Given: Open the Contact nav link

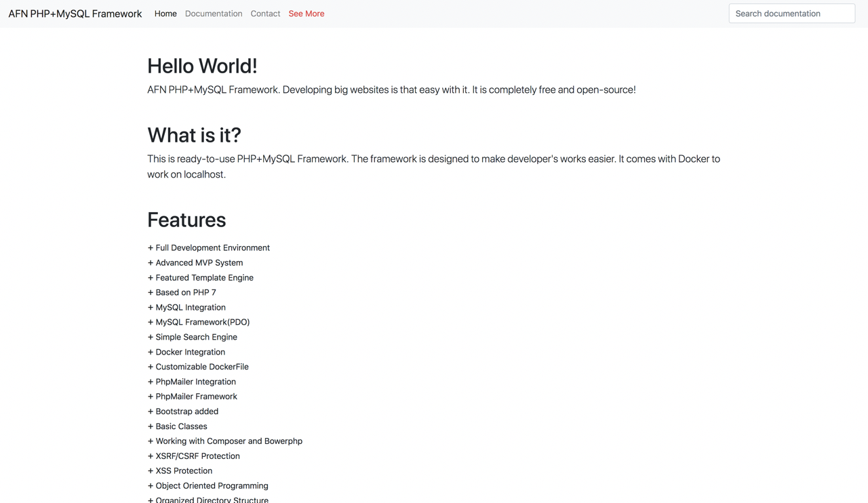Looking at the screenshot, I should 265,14.
